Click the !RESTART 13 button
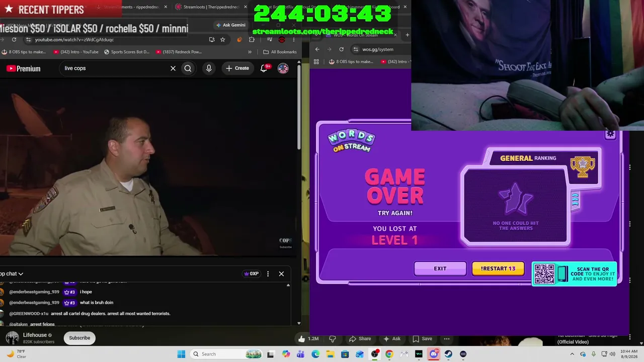Screen dimensions: 644x362 pos(498,268)
